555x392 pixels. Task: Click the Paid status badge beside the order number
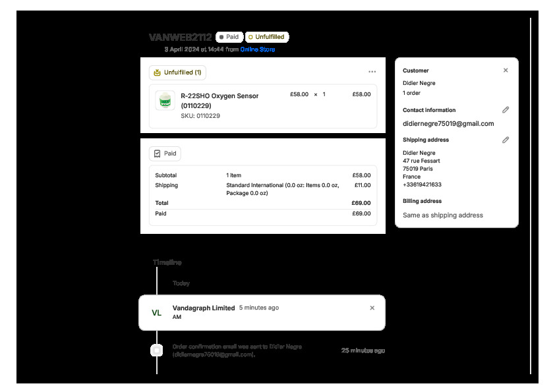tap(229, 38)
